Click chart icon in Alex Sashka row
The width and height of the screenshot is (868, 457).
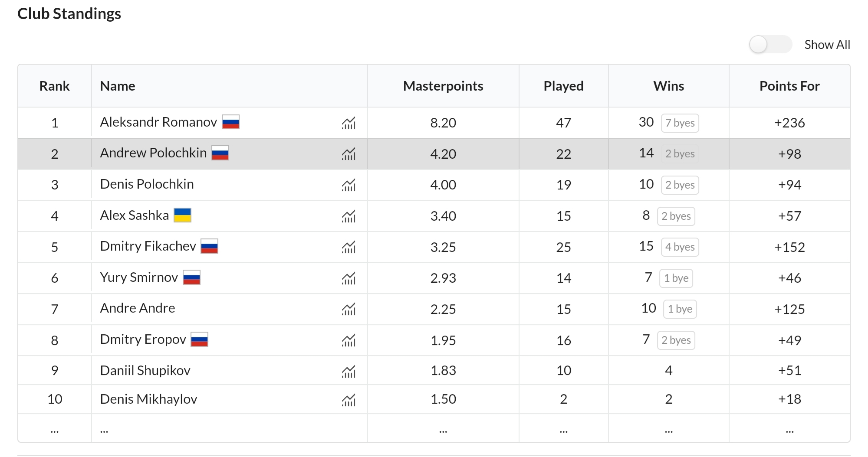pos(349,216)
